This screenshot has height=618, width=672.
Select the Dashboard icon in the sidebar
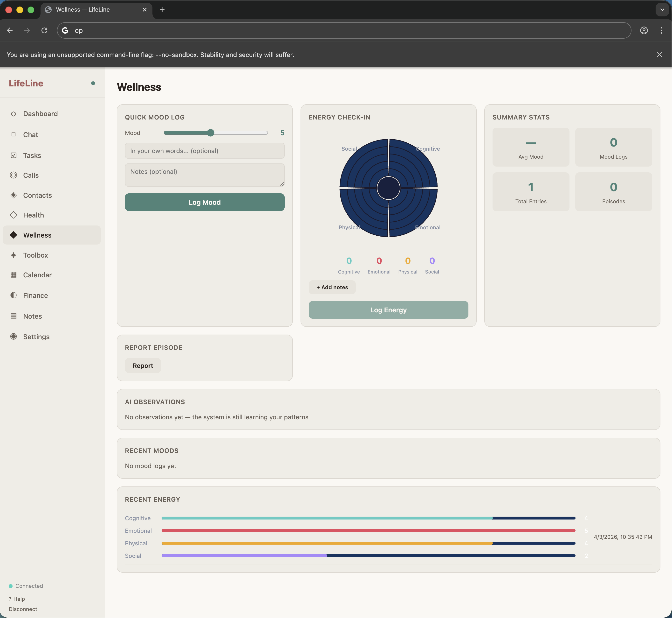pyautogui.click(x=14, y=114)
